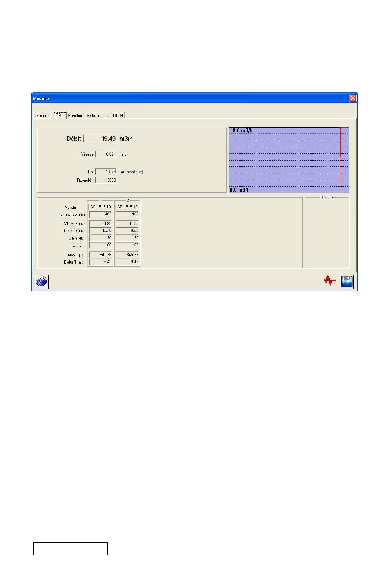The image size is (392, 561).
Task: Click Gain dB value 90 in column 1
Action: tap(101, 238)
